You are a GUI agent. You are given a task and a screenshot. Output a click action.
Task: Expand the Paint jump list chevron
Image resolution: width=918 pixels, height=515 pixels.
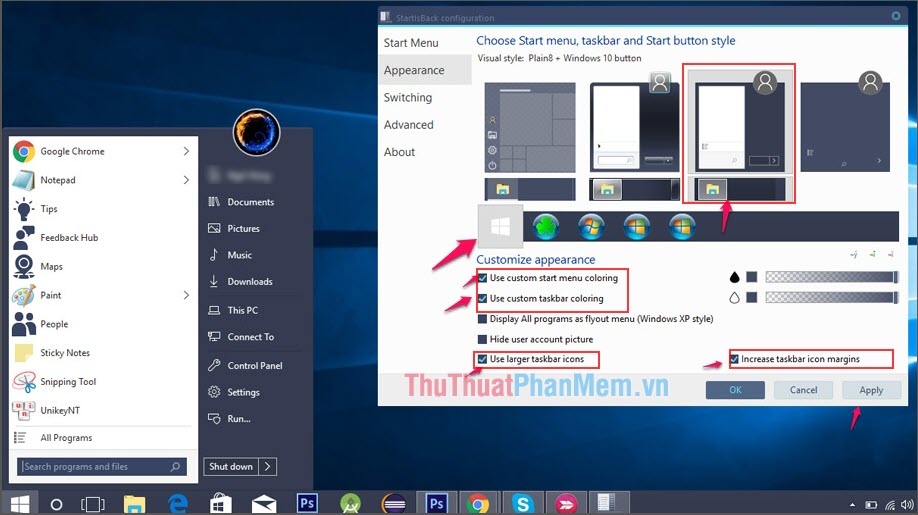pos(186,295)
